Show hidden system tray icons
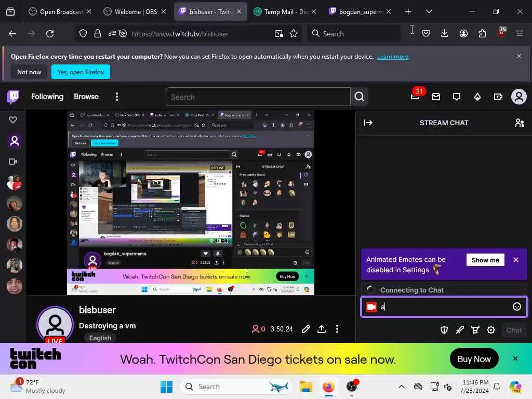The width and height of the screenshot is (532, 399). (402, 387)
